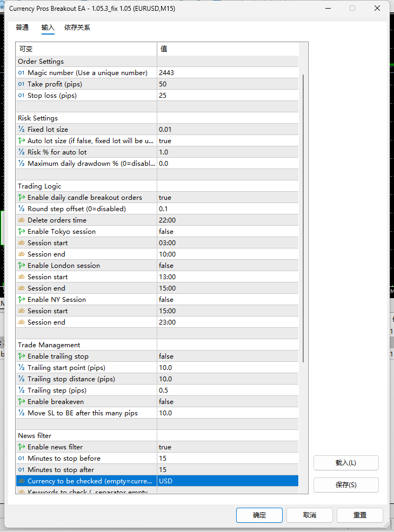The height and width of the screenshot is (532, 394).
Task: Toggle the Enable Tokyo session false value
Action: click(x=228, y=231)
